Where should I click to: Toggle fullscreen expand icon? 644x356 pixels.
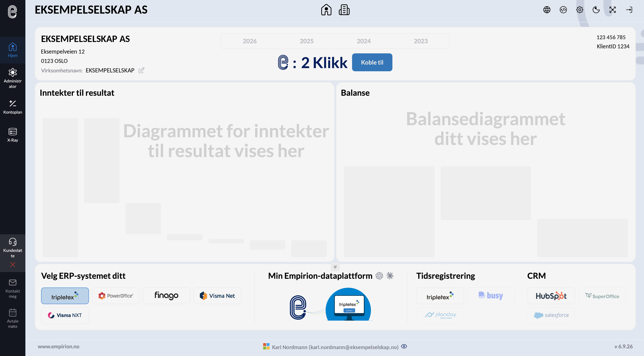tap(612, 10)
